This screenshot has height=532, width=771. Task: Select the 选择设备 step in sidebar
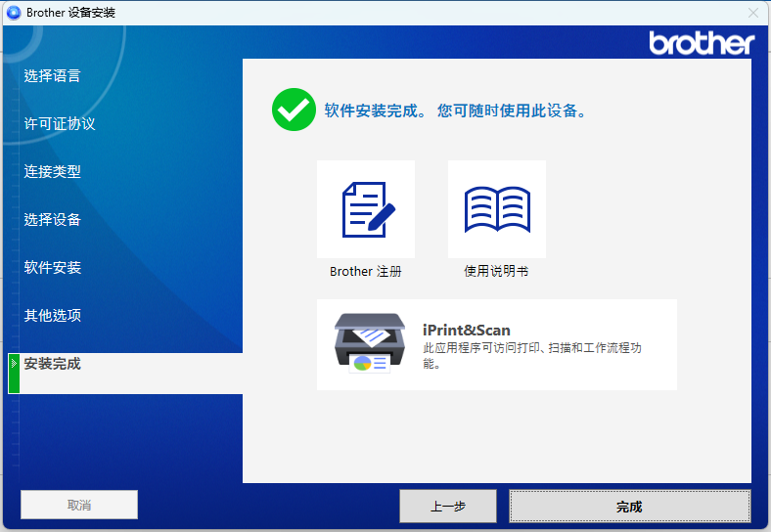tap(52, 219)
